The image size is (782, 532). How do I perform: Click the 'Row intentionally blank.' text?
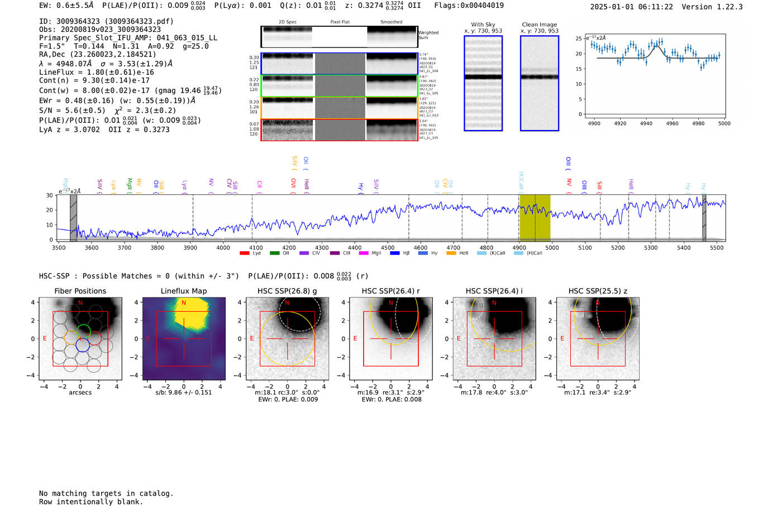click(x=91, y=502)
